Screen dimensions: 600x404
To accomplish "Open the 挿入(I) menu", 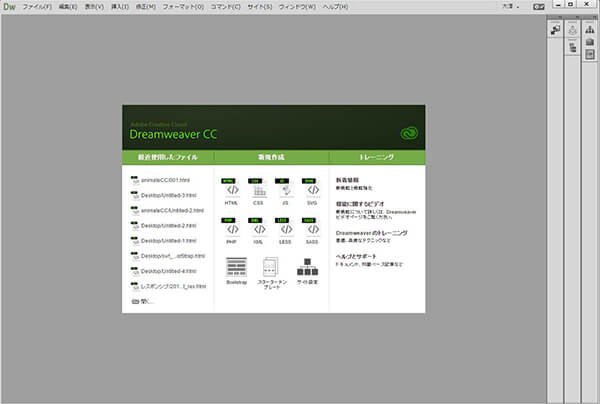I will coord(120,7).
